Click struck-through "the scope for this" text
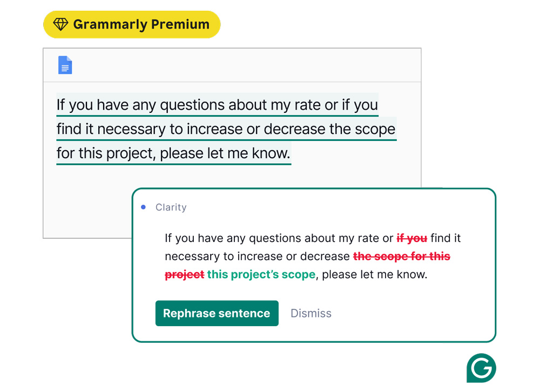The height and width of the screenshot is (392, 540). [x=402, y=256]
